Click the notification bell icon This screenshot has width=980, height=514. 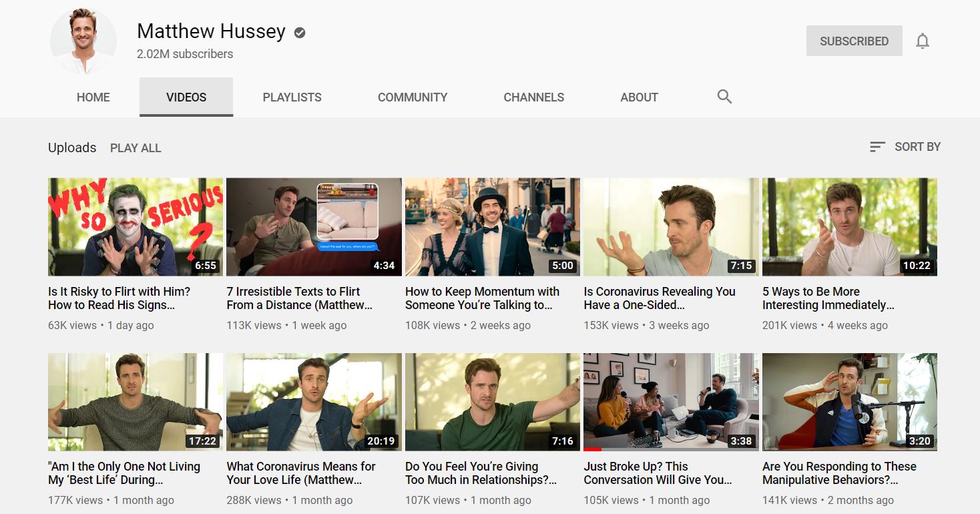point(923,41)
